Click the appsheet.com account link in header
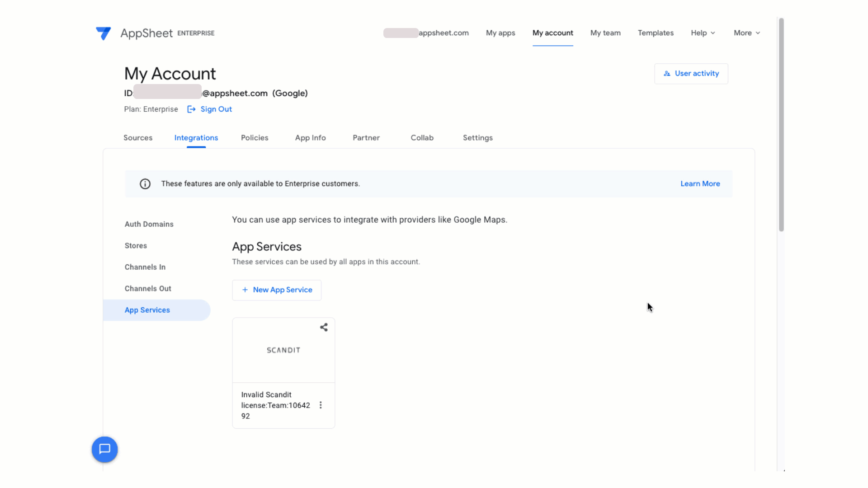868x488 pixels. (426, 33)
